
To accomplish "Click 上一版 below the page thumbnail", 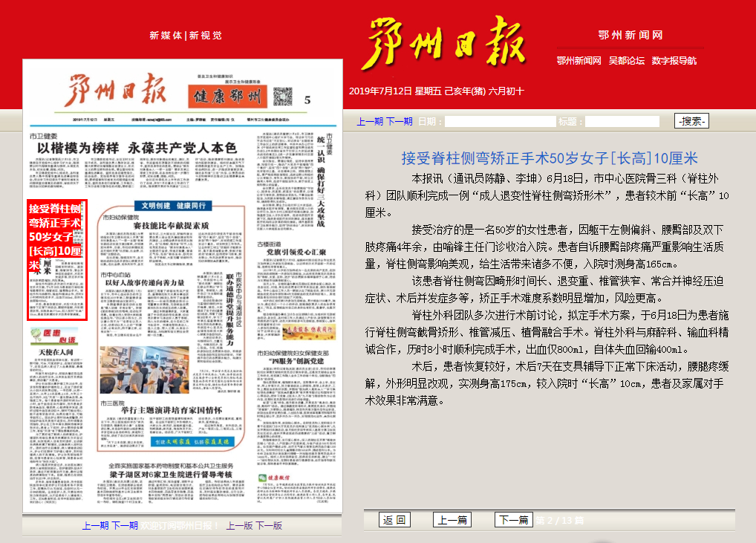I will coord(240,525).
